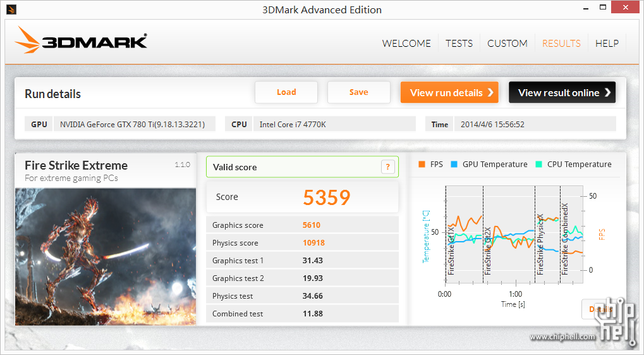
Task: Open the valid score help question mark
Action: (x=387, y=167)
